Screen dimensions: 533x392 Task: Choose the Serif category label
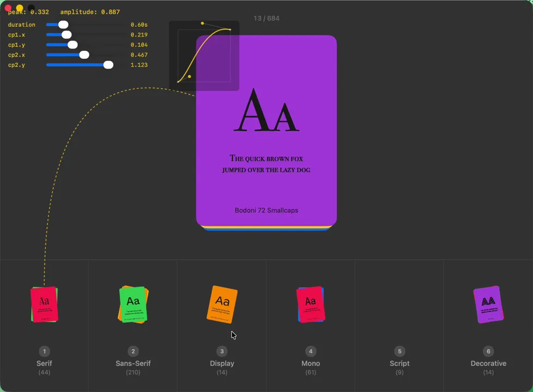[44, 363]
